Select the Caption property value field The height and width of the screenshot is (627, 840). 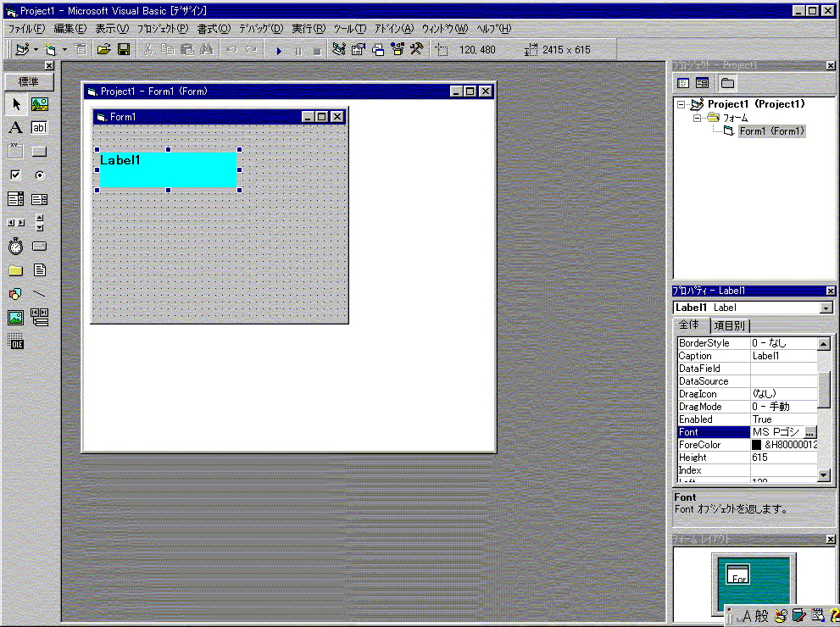783,356
